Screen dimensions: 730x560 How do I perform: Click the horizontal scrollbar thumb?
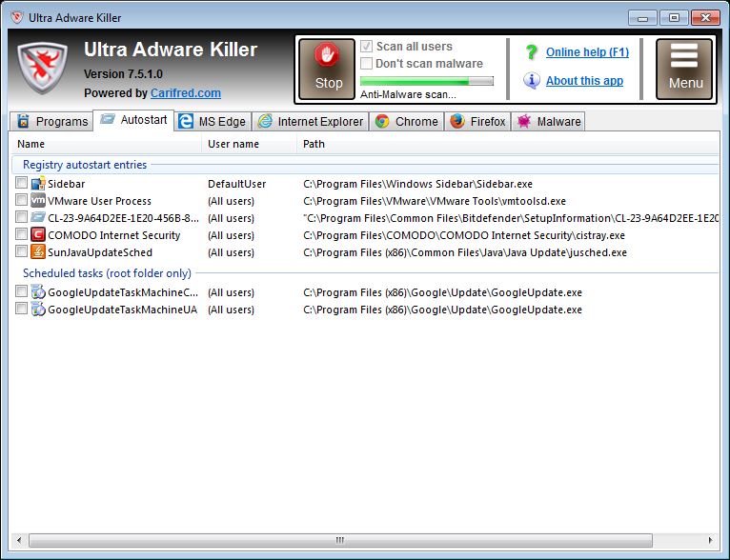(x=340, y=540)
